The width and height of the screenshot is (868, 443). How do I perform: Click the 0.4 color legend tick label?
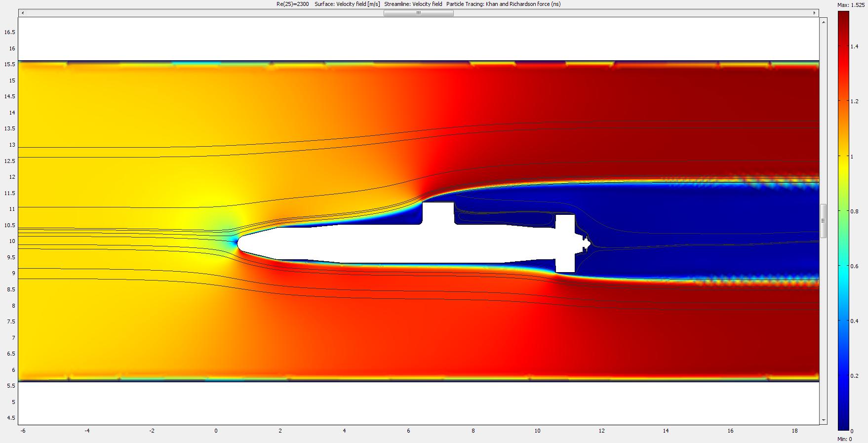(x=854, y=321)
